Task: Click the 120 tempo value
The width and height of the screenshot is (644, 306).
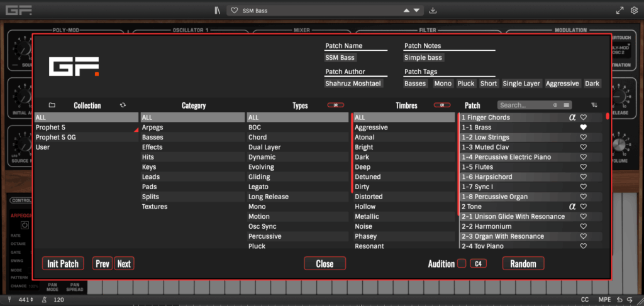Action: coord(59,300)
